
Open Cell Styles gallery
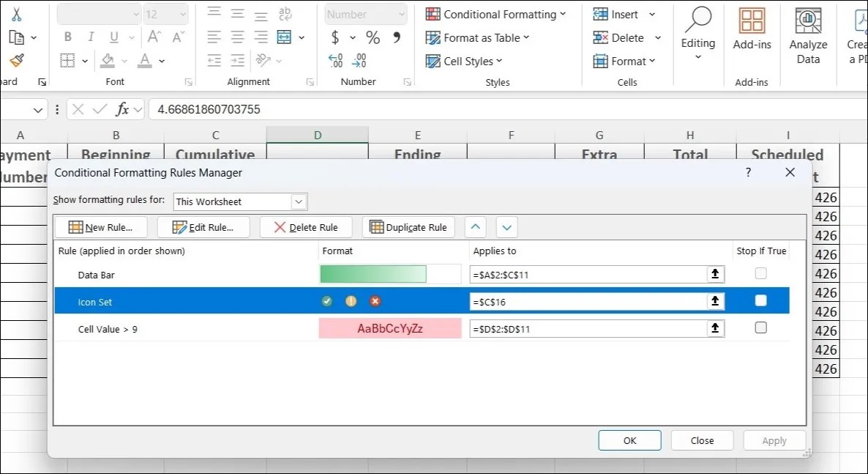[463, 61]
